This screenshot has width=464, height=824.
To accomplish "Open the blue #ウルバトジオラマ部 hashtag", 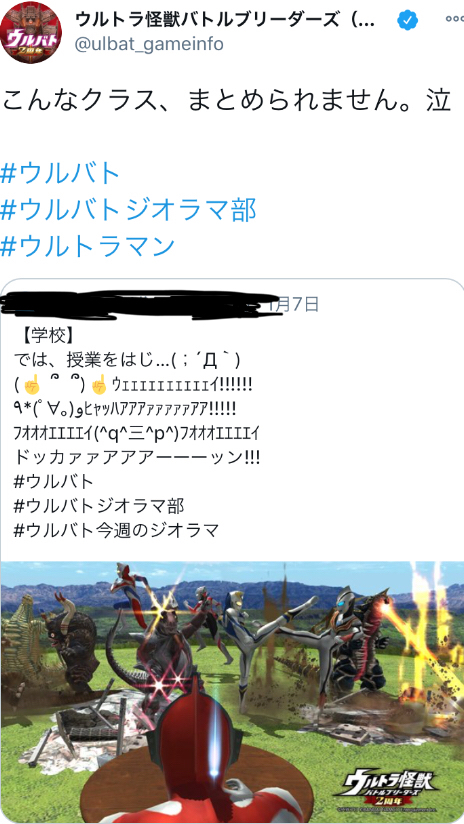I will point(128,210).
